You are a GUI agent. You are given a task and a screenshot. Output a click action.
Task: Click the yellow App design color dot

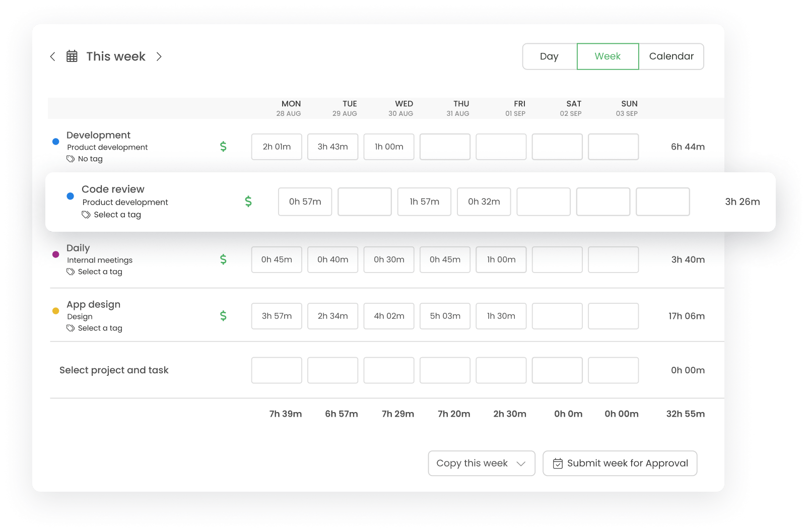click(56, 311)
